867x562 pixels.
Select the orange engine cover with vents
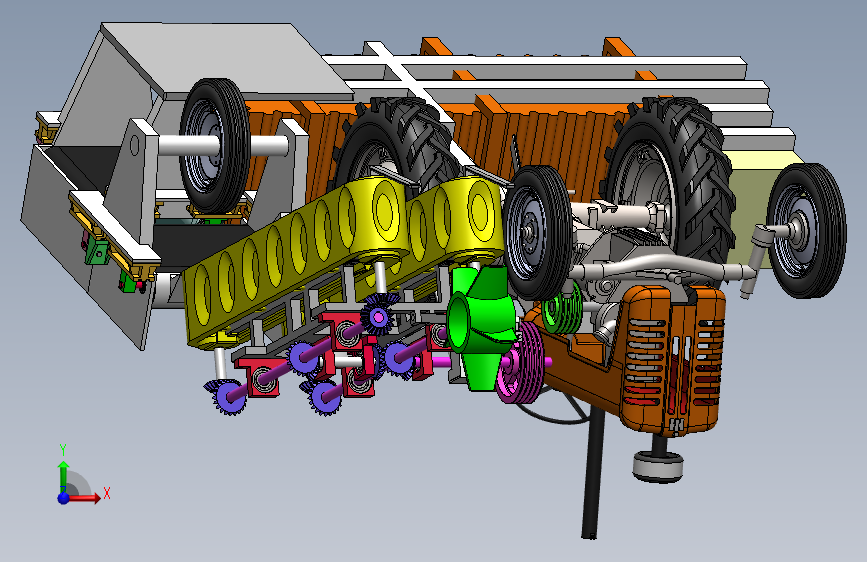pyautogui.click(x=672, y=360)
